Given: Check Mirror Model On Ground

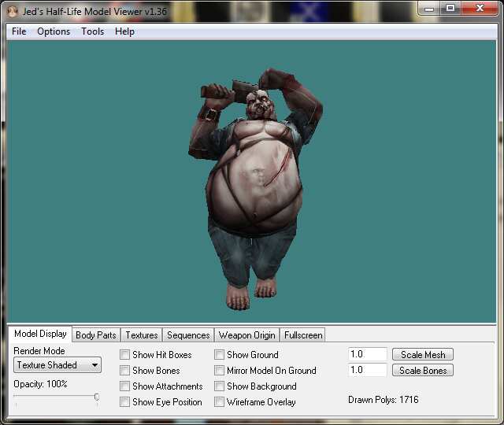Looking at the screenshot, I should pos(220,371).
